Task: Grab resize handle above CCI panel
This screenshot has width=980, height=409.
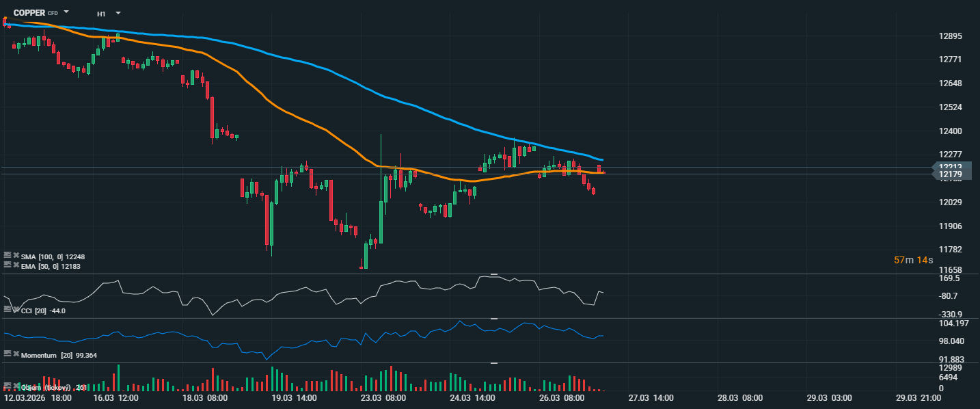Action: [x=494, y=274]
